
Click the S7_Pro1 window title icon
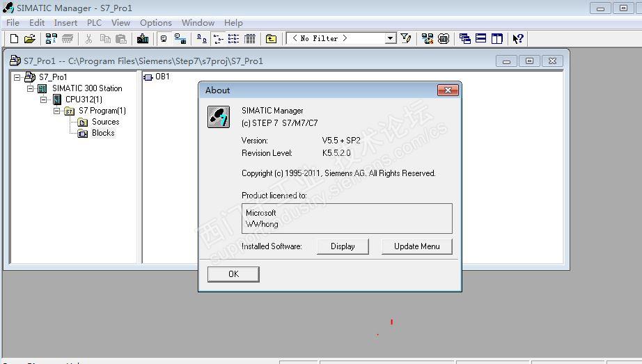pyautogui.click(x=15, y=61)
